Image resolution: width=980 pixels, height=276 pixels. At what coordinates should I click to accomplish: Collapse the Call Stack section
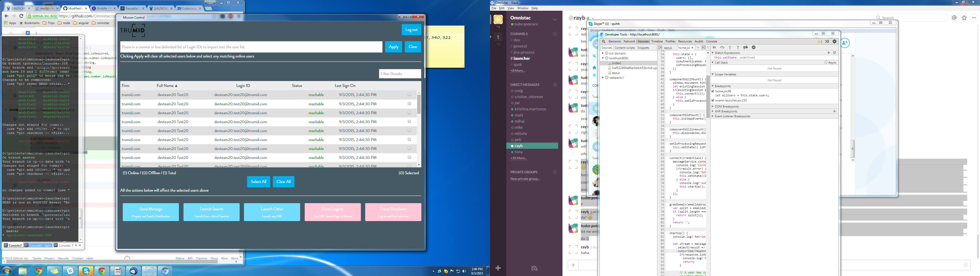pyautogui.click(x=713, y=63)
